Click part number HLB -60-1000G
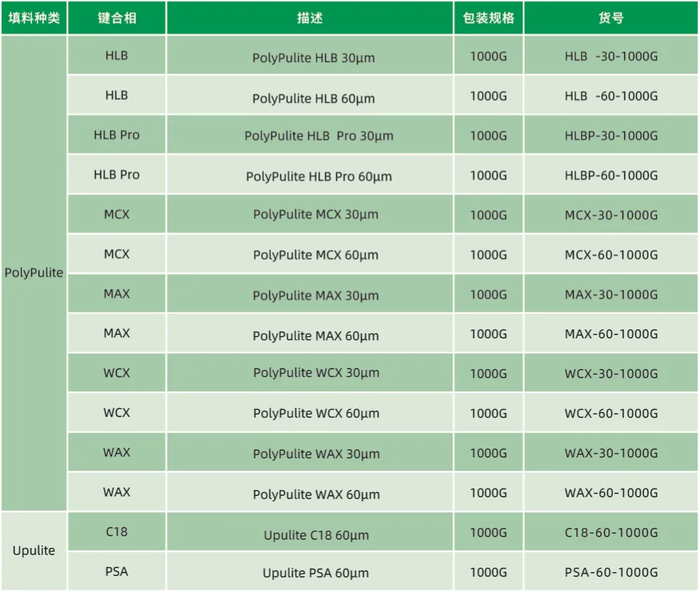The width and height of the screenshot is (700, 591). tap(611, 96)
